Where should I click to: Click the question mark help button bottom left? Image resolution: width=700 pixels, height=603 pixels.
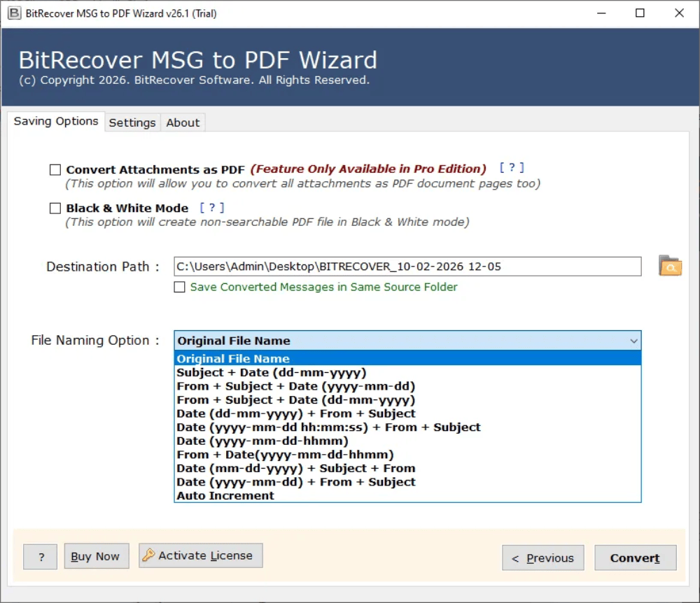click(x=40, y=557)
